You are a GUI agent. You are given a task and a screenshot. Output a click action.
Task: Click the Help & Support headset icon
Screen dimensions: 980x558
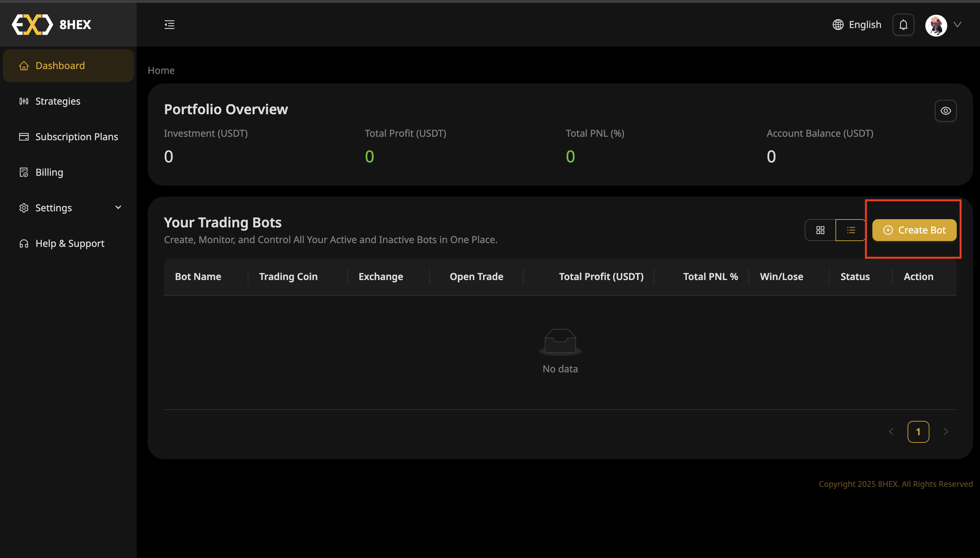(24, 243)
